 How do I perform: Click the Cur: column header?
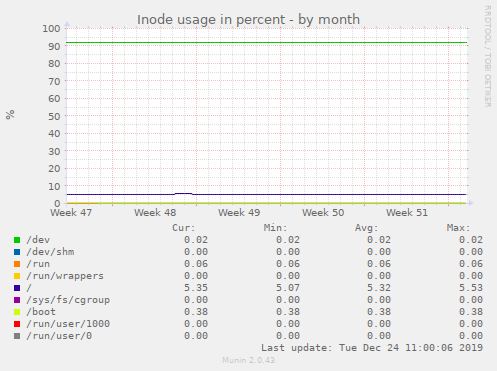click(x=184, y=228)
